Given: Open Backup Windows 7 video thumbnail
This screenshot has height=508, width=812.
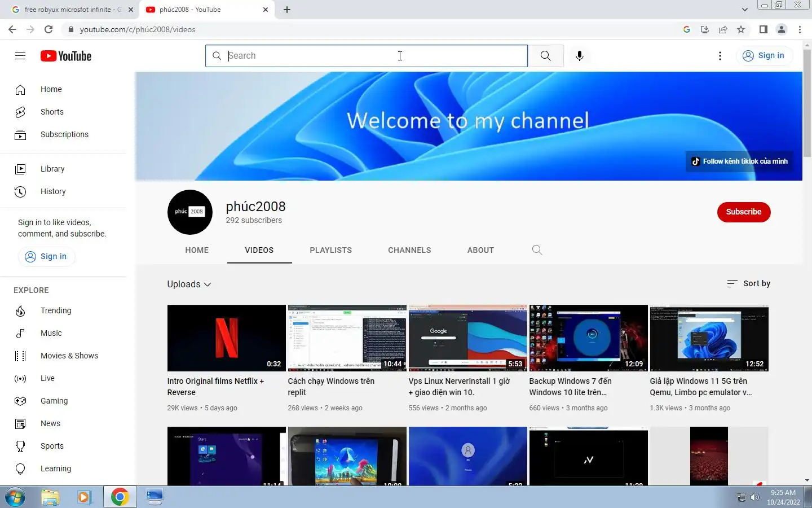Looking at the screenshot, I should [x=589, y=338].
